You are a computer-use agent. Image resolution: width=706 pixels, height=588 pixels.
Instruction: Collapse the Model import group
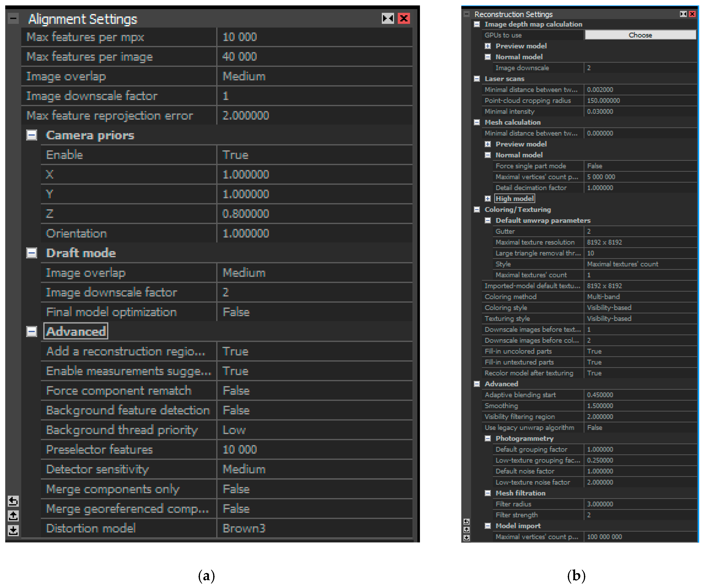488,526
